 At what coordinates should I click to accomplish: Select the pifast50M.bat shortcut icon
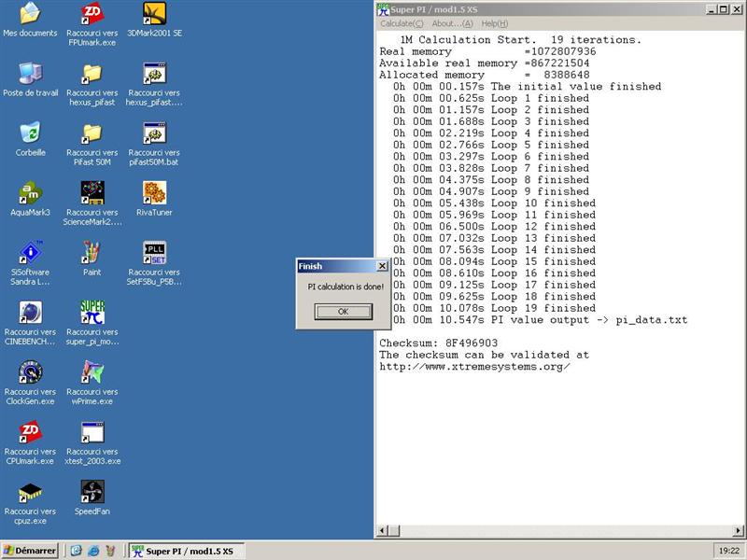[154, 133]
